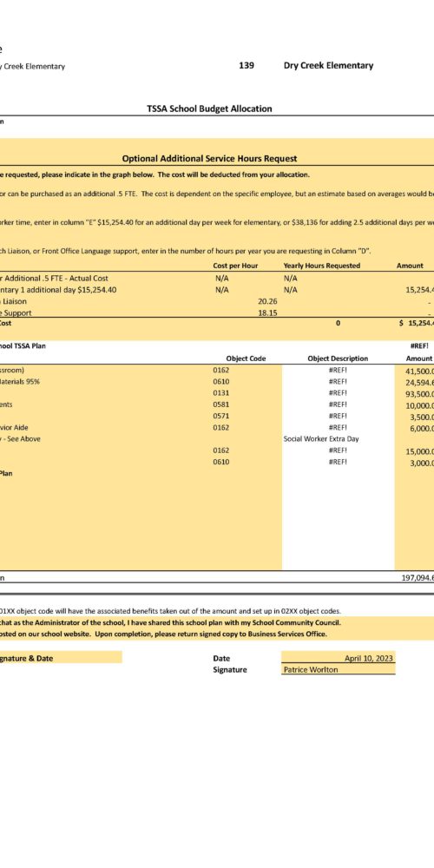Select school number 139

[x=247, y=65]
